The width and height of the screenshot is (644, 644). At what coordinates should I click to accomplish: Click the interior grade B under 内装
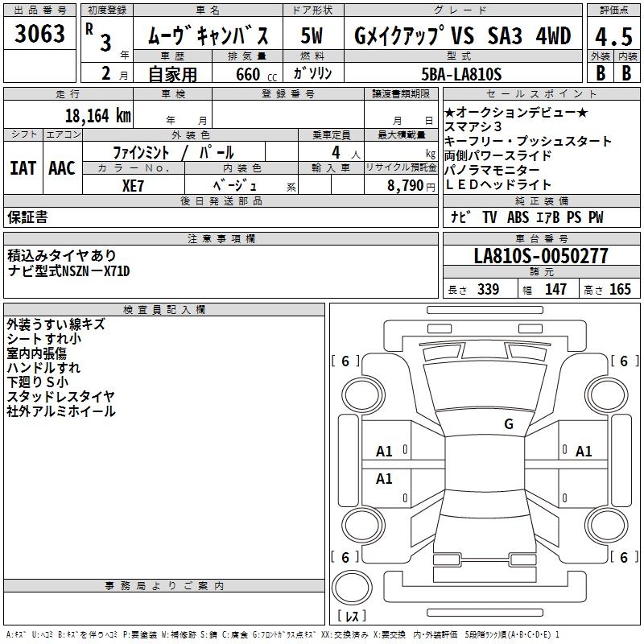coord(627,72)
